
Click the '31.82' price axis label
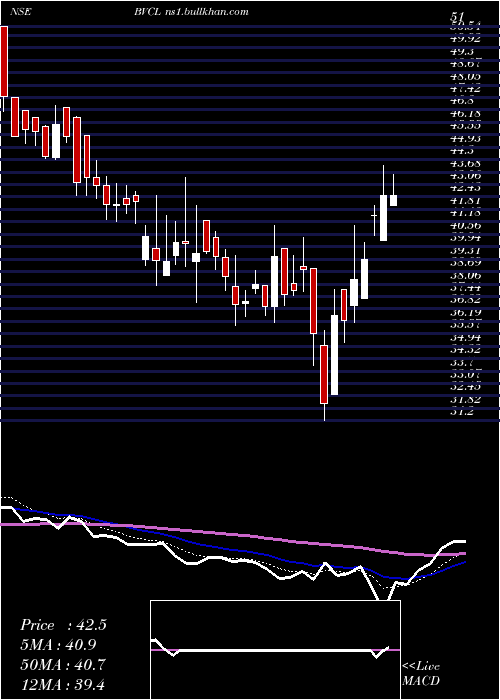[466, 400]
